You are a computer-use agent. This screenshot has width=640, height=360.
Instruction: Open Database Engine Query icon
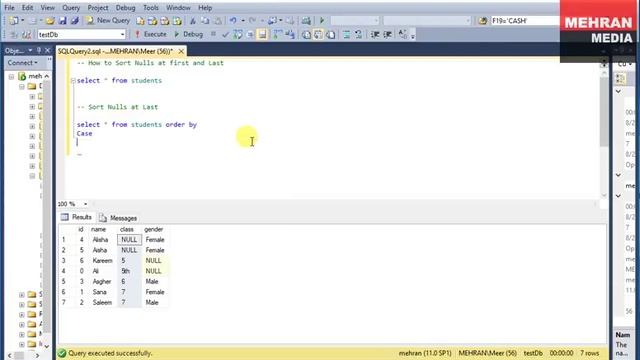(140, 20)
